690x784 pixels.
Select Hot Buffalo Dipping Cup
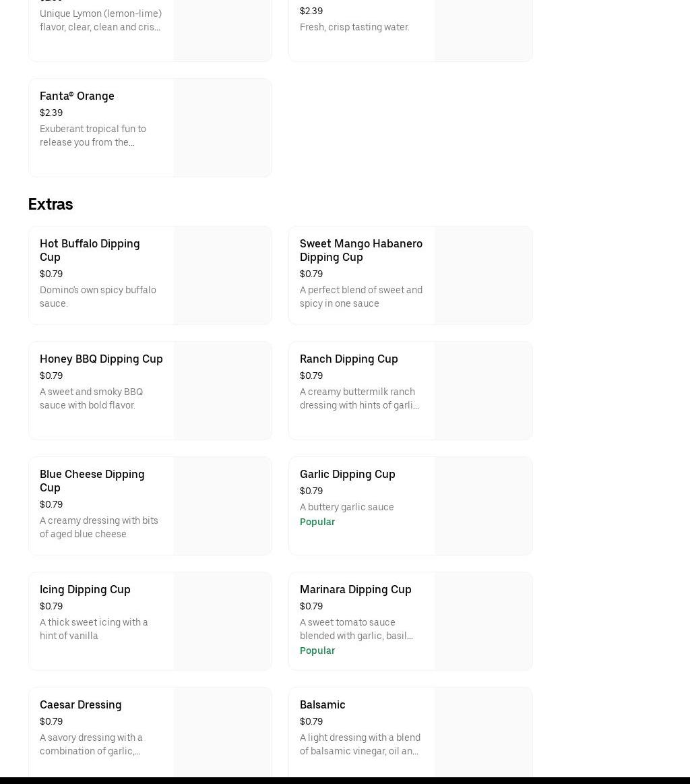pos(150,276)
